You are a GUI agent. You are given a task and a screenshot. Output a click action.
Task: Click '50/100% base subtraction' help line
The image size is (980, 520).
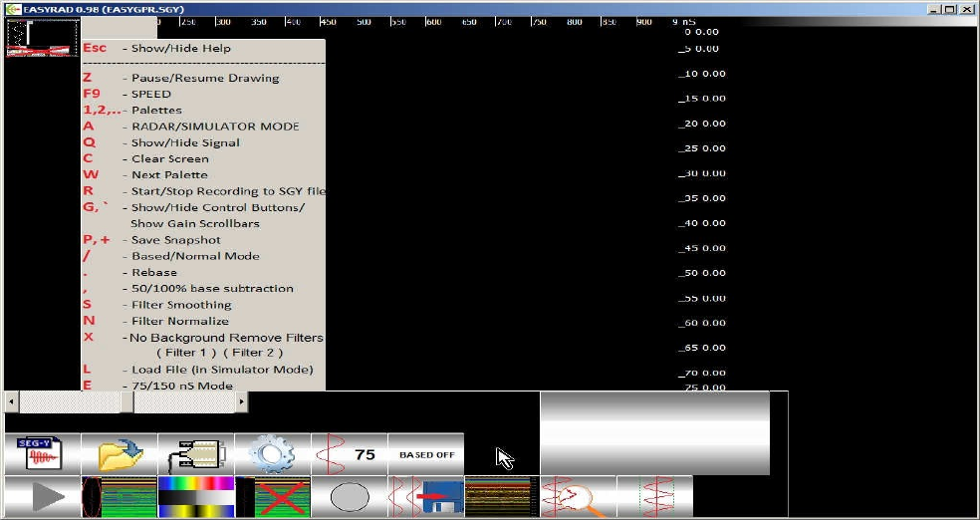click(188, 289)
